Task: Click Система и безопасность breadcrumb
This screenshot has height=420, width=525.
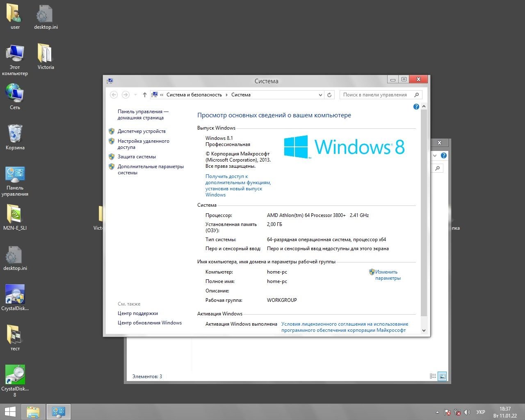Action: point(194,95)
